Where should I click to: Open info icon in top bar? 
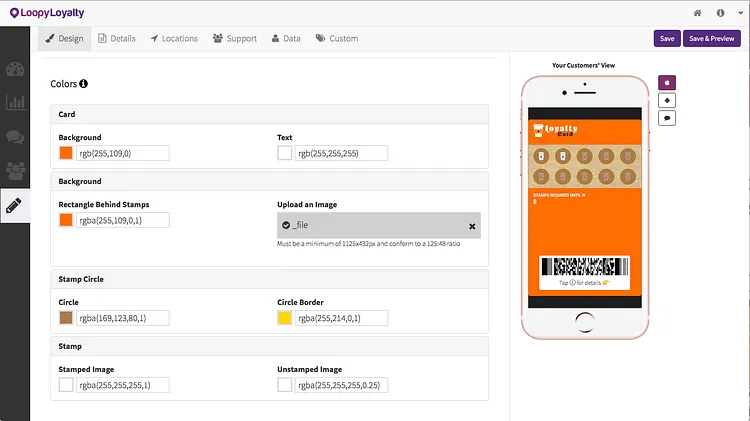point(720,13)
